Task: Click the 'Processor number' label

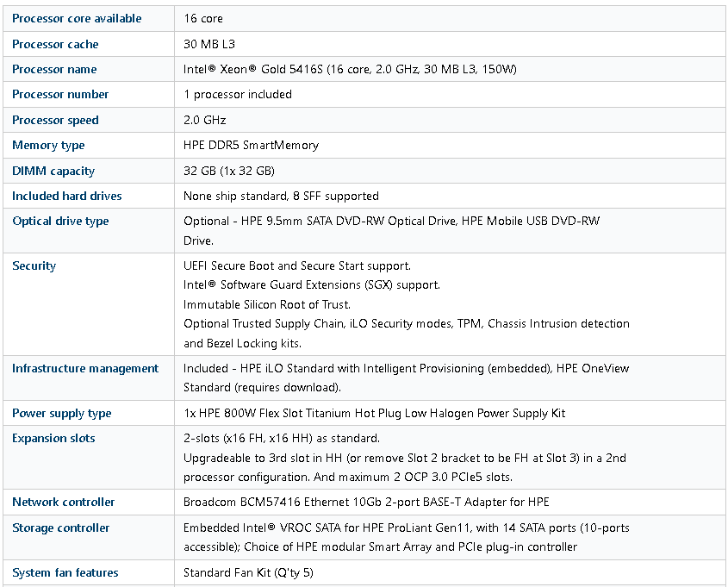Action: tap(60, 94)
